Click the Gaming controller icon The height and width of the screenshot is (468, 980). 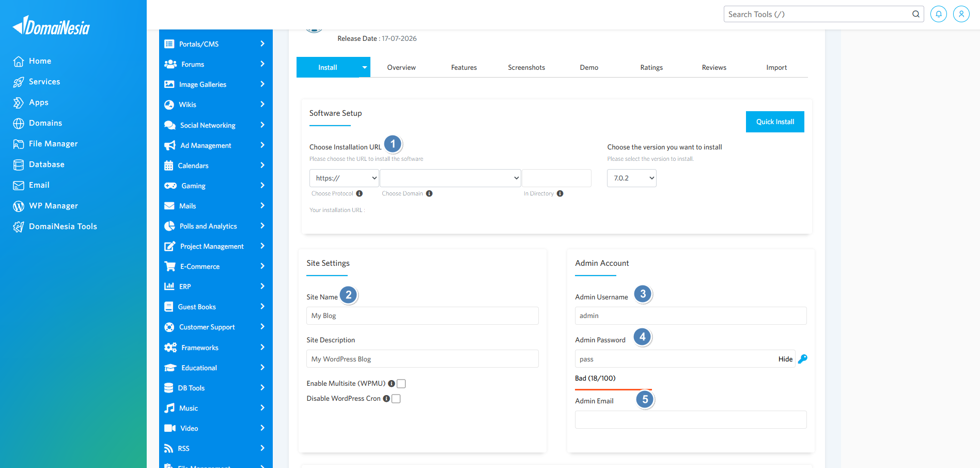click(170, 186)
